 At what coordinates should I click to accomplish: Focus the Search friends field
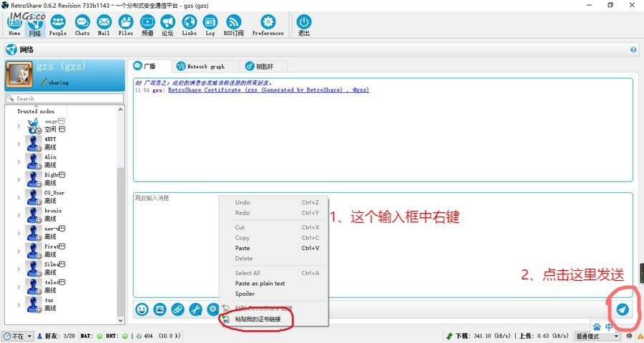(65, 99)
